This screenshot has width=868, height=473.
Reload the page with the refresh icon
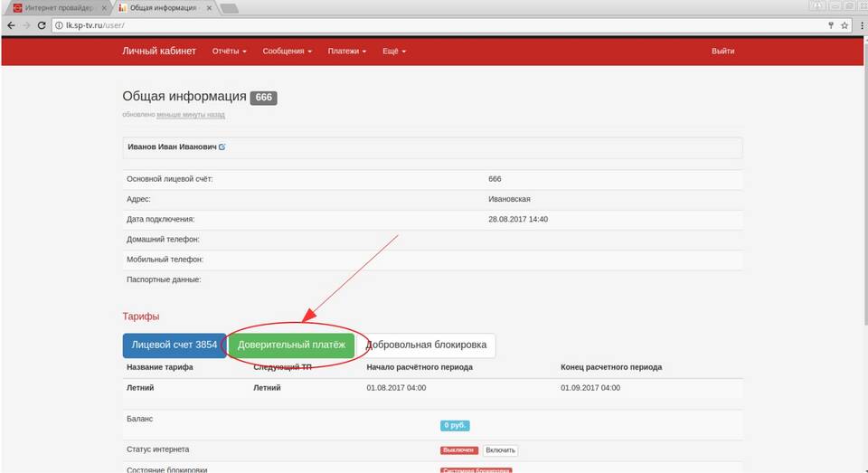click(42, 25)
